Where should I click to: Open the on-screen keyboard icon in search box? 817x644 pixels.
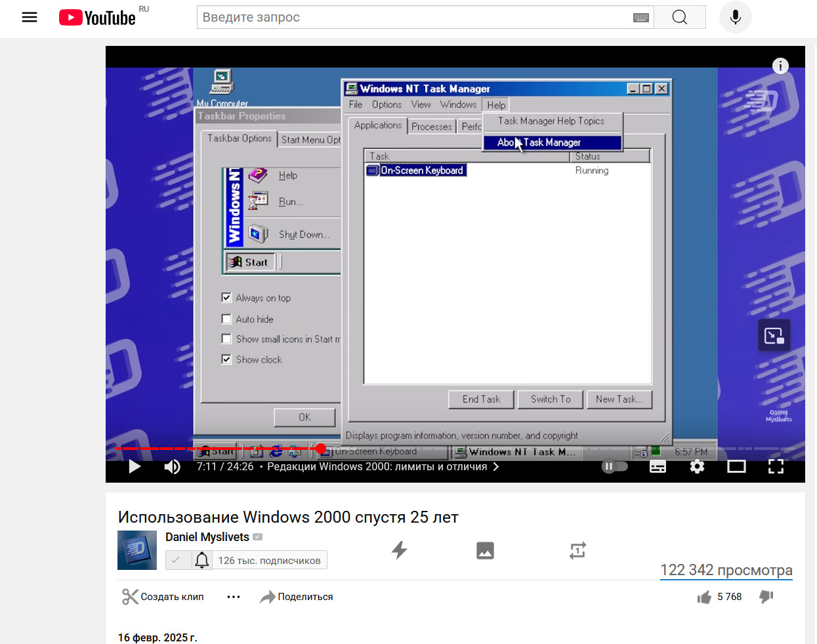click(x=641, y=18)
